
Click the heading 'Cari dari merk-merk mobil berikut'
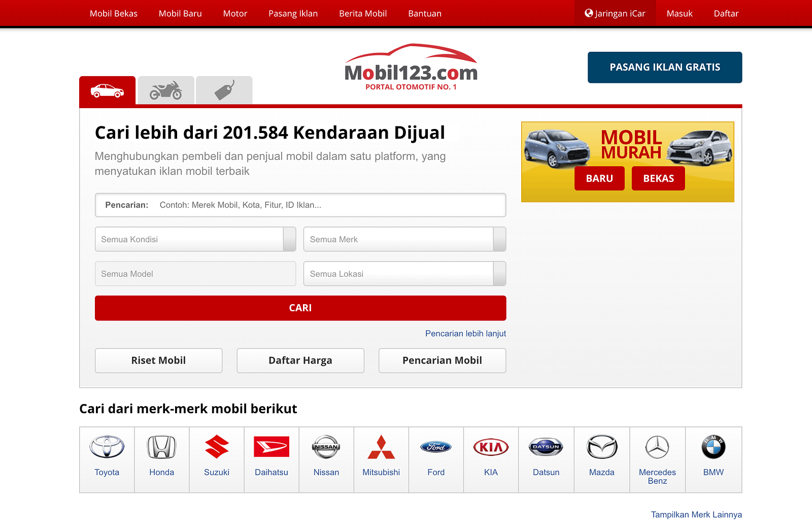[x=188, y=409]
